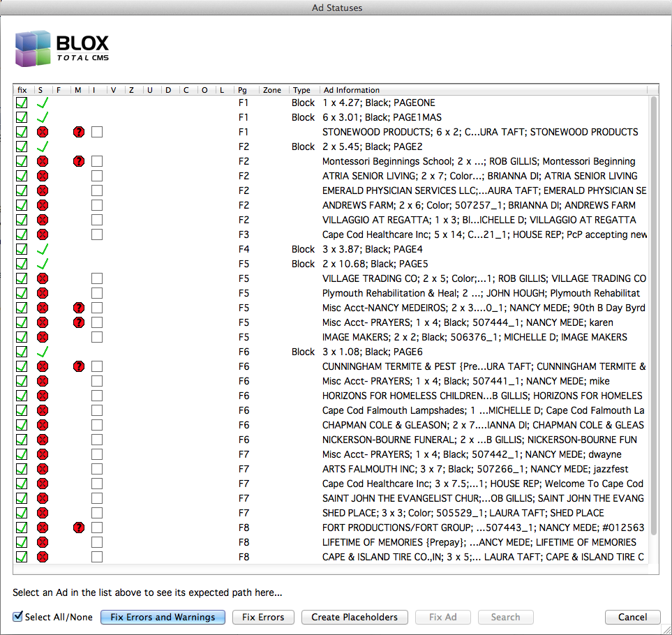Click red error icon for CHAPMAN COLE & GLEASON
This screenshot has height=635, width=672.
click(x=43, y=425)
